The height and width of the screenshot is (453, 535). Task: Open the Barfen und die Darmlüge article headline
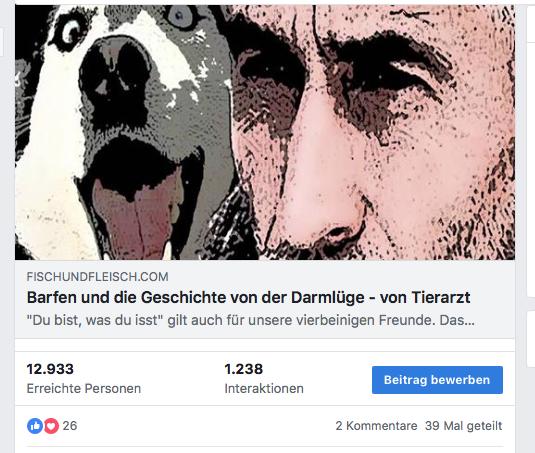248,297
